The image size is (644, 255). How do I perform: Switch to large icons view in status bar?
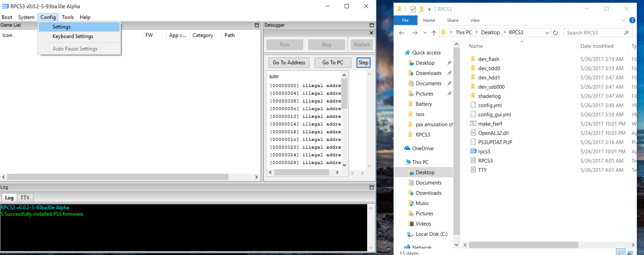pos(630,252)
